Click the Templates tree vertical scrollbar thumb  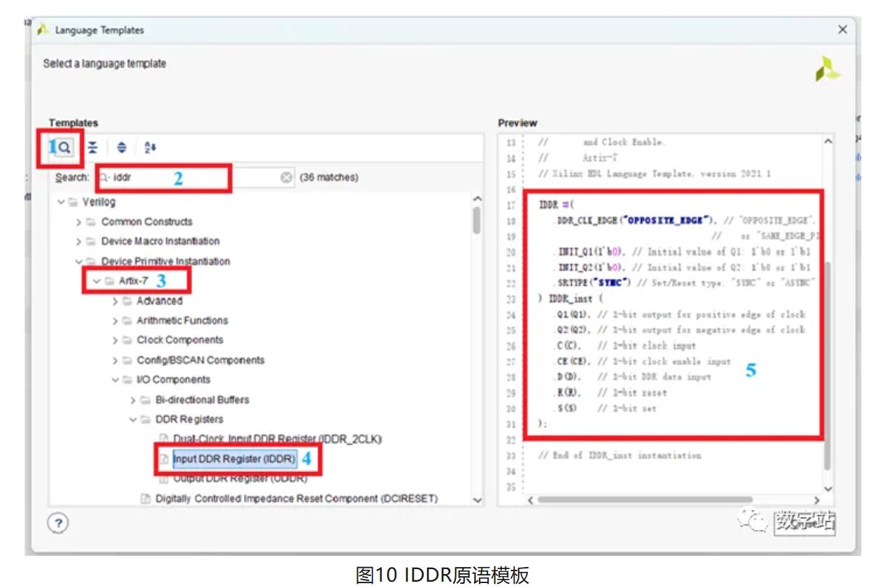tap(477, 221)
